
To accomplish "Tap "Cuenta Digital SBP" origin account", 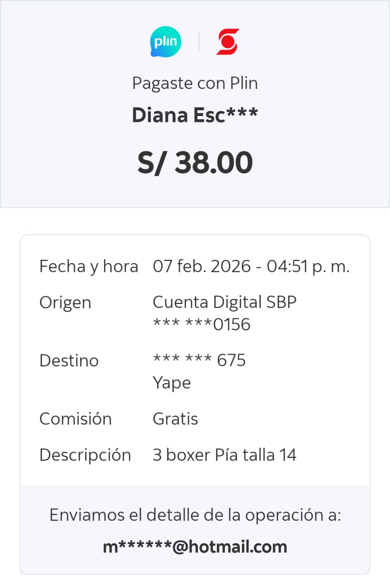I will click(224, 302).
